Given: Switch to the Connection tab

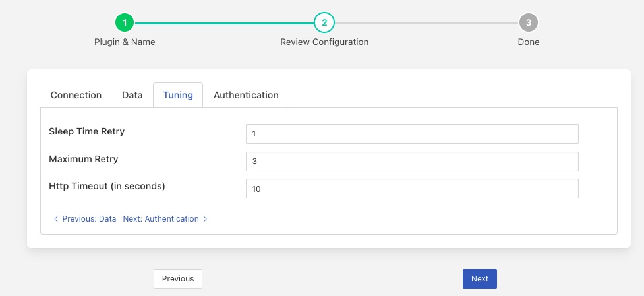Looking at the screenshot, I should coord(76,95).
